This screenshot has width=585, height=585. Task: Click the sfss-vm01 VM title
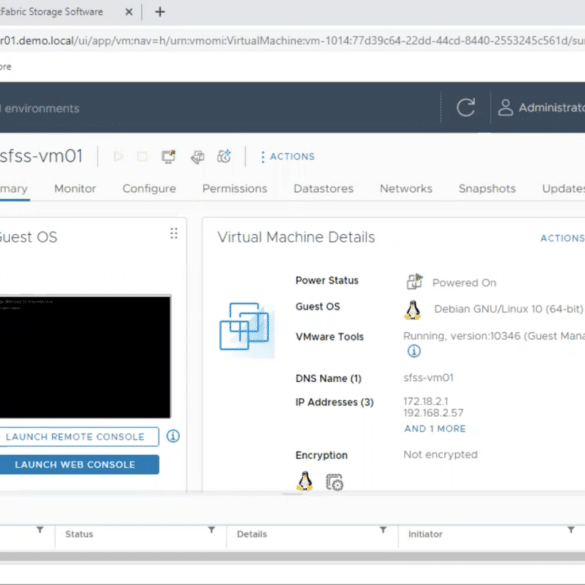(41, 156)
